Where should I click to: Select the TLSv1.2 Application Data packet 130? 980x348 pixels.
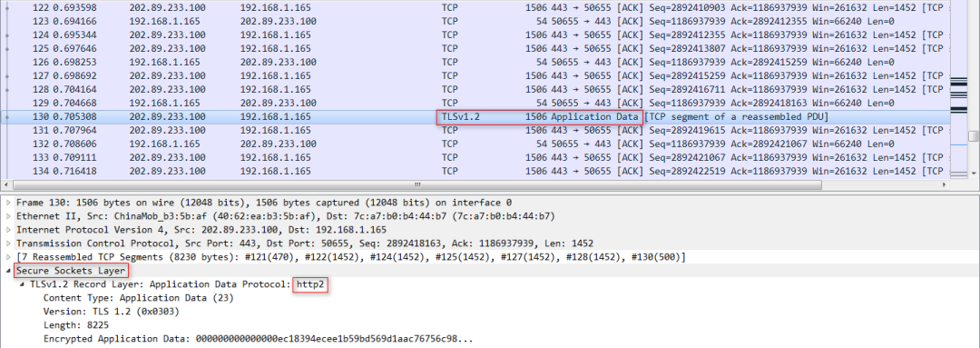475,116
